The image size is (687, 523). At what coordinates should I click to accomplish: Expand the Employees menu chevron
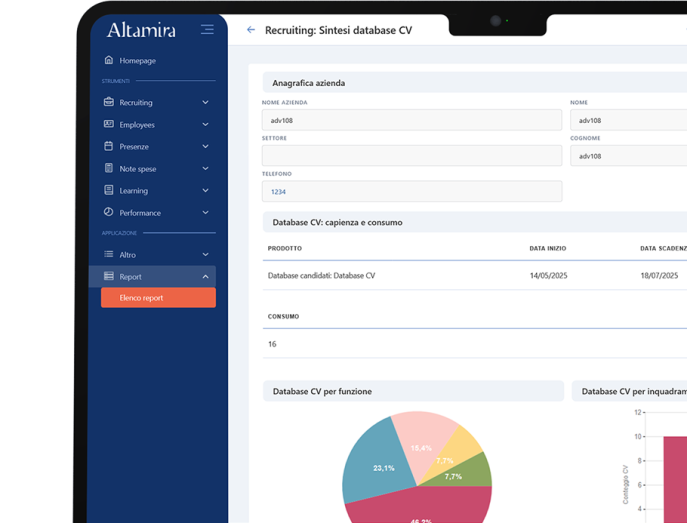coord(205,124)
